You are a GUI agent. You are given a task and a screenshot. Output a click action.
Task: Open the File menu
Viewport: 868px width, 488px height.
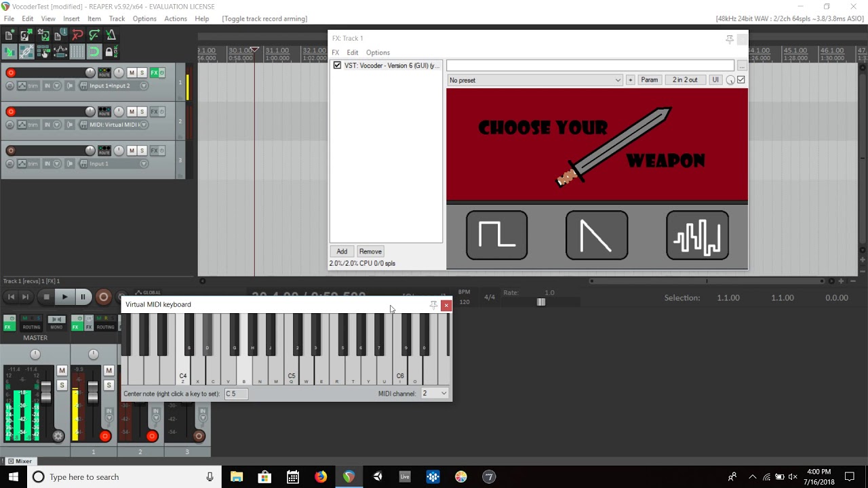tap(9, 19)
